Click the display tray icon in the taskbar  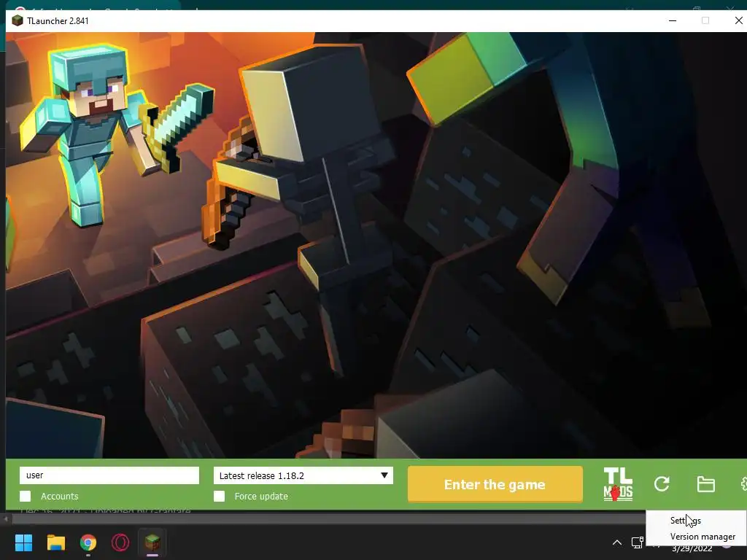[x=637, y=542]
